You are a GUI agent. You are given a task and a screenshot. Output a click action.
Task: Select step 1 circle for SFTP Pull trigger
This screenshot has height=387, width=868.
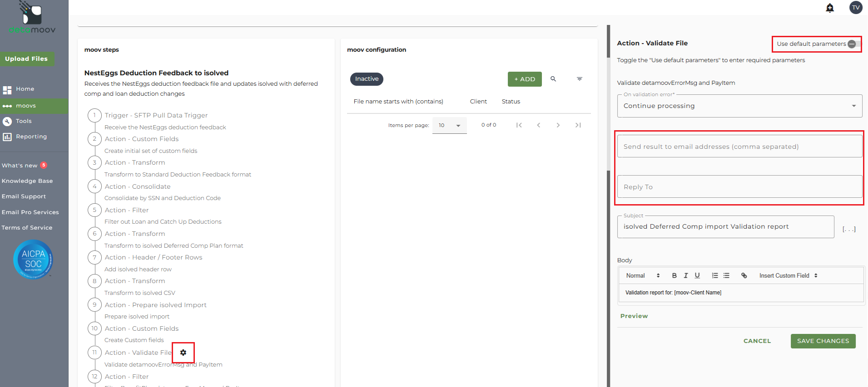click(94, 115)
